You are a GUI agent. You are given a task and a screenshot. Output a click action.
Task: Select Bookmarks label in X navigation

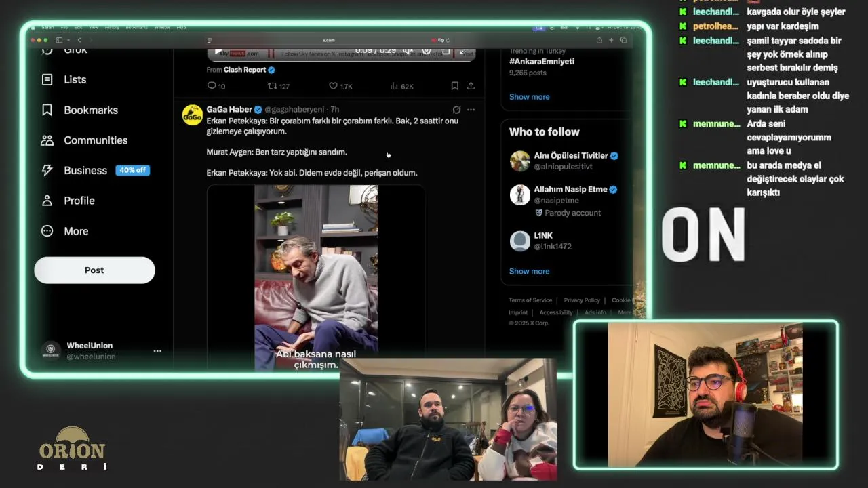coord(91,110)
